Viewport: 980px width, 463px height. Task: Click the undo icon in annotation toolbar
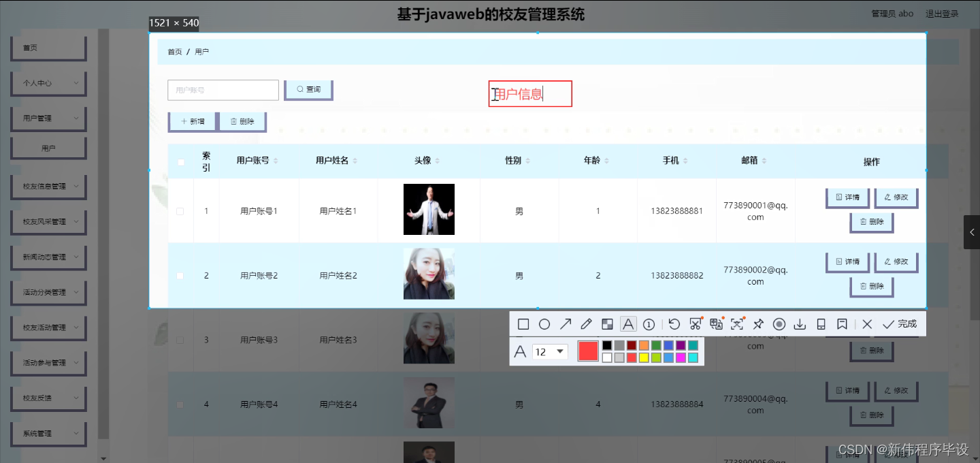tap(674, 324)
